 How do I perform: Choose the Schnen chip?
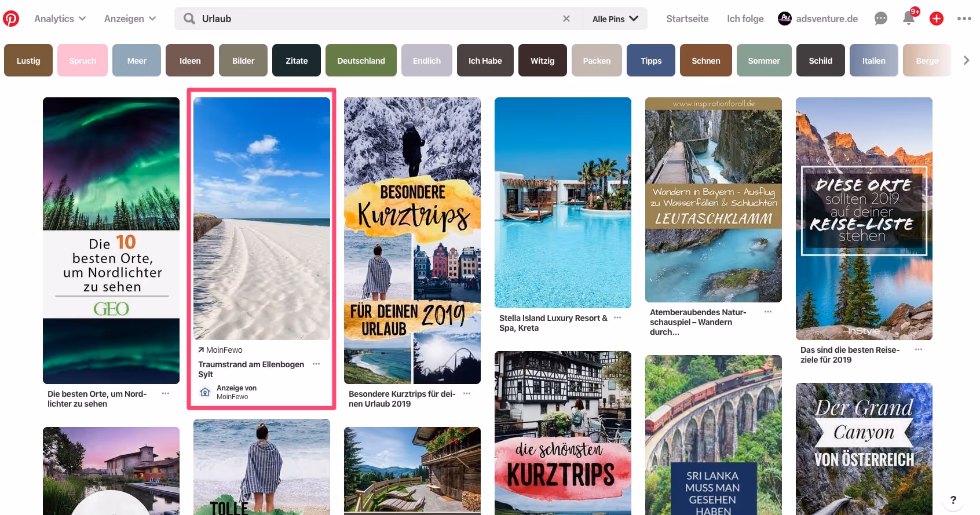[x=706, y=60]
